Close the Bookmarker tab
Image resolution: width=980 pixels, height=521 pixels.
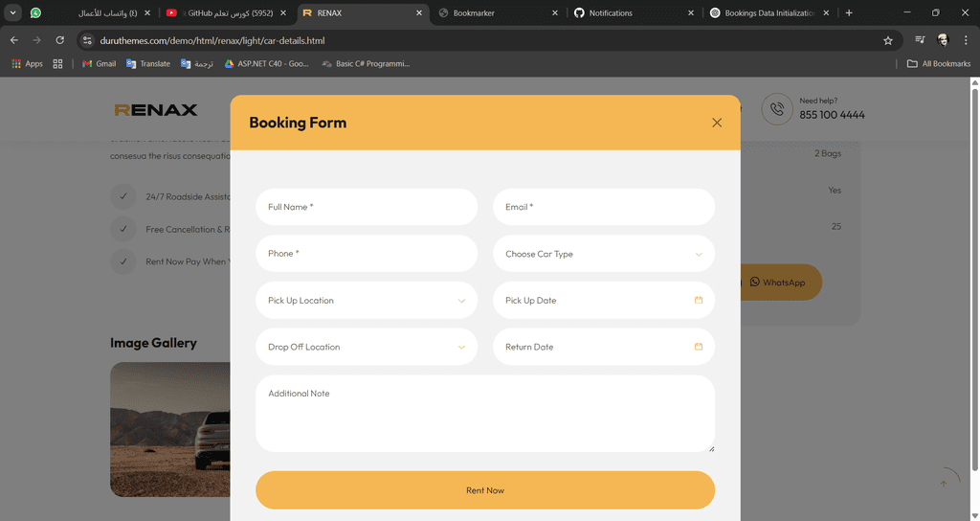tap(555, 12)
